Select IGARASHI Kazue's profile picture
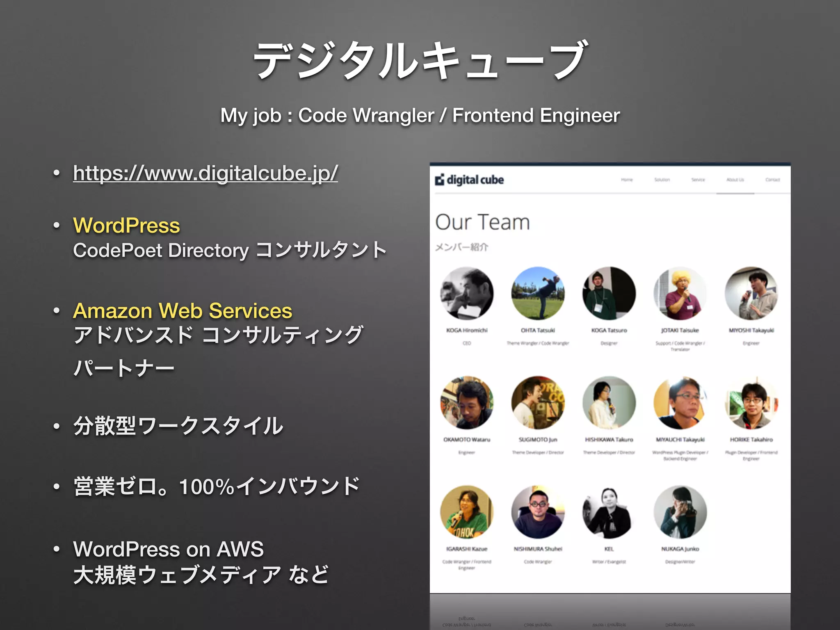840x630 pixels. pyautogui.click(x=467, y=512)
